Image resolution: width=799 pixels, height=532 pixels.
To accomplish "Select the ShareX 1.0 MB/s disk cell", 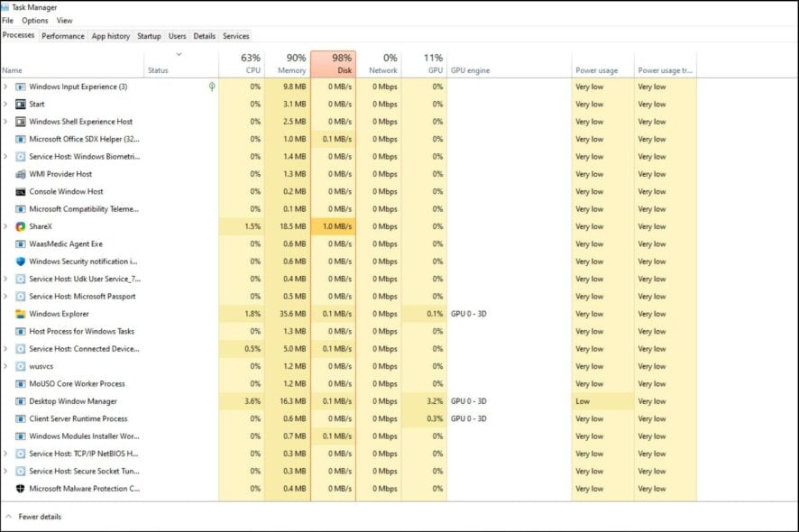I will coord(334,226).
